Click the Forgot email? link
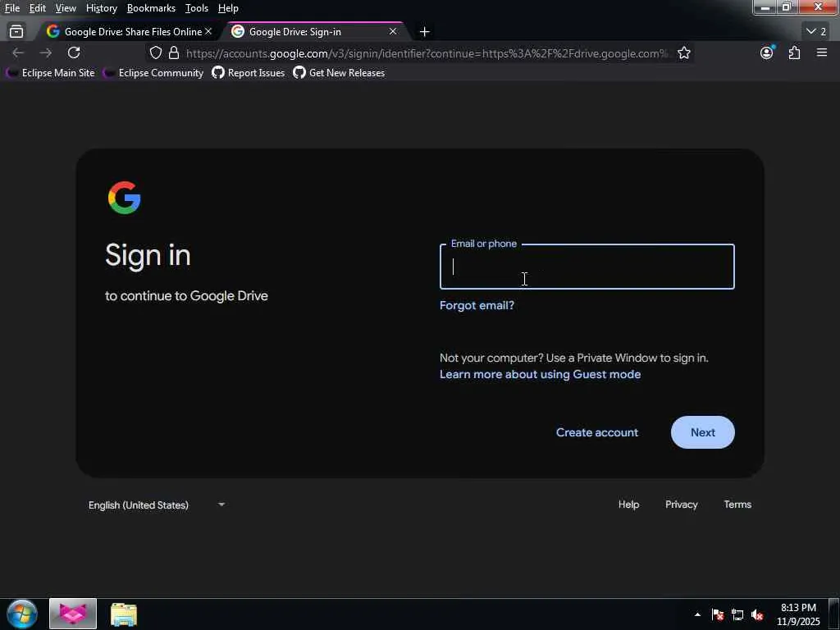 [477, 305]
